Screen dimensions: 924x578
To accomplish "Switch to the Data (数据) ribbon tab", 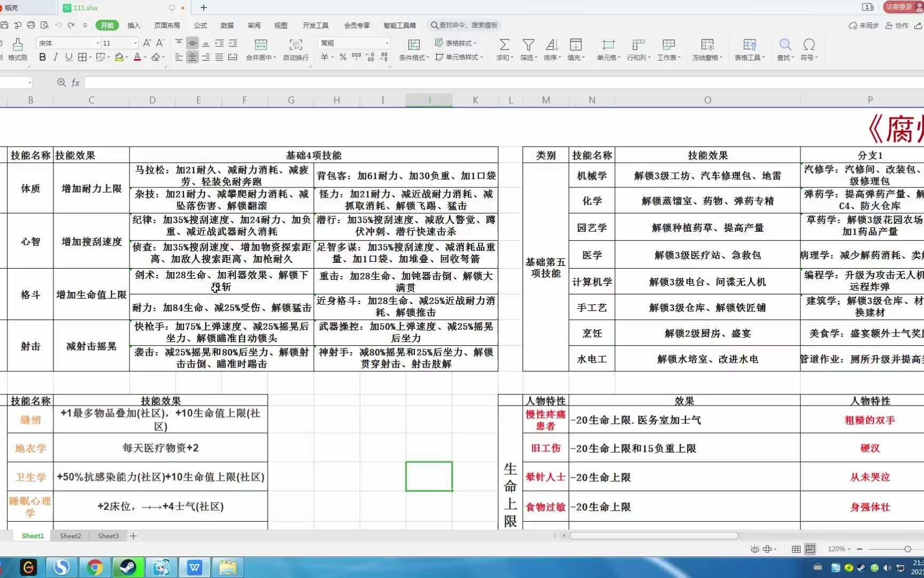I will [x=227, y=25].
